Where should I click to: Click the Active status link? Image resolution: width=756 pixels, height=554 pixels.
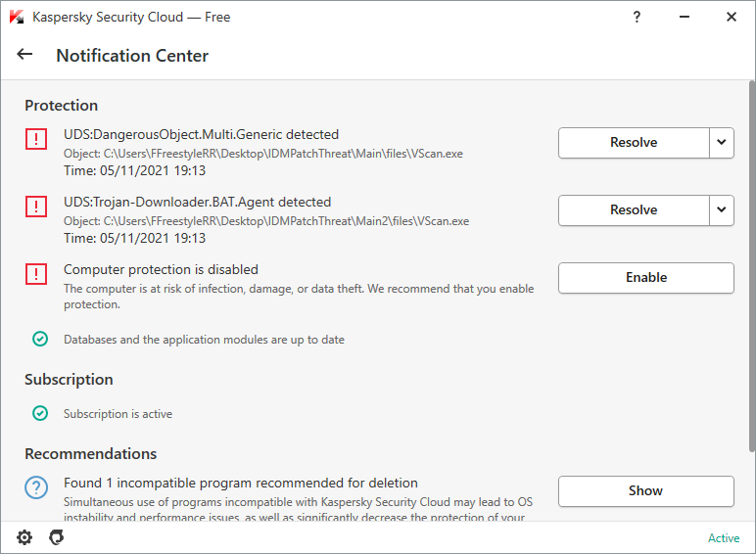724,538
